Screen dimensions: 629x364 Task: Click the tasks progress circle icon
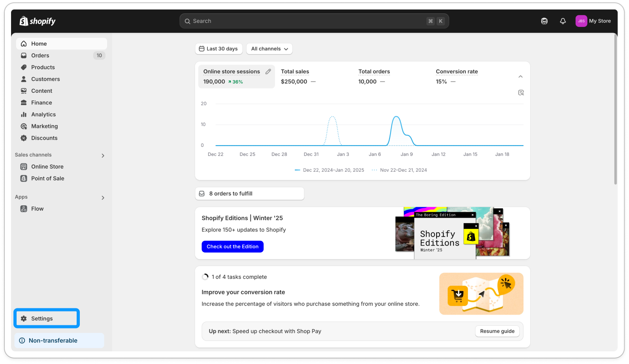point(205,277)
